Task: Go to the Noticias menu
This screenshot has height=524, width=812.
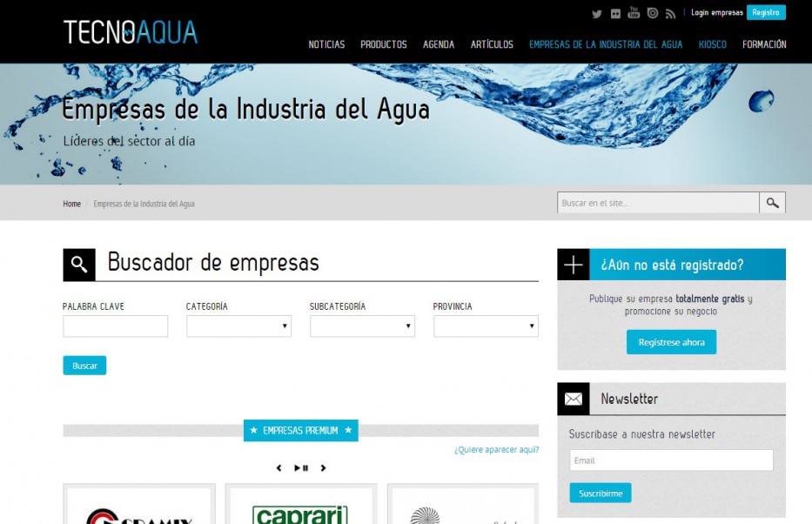Action: pyautogui.click(x=326, y=44)
